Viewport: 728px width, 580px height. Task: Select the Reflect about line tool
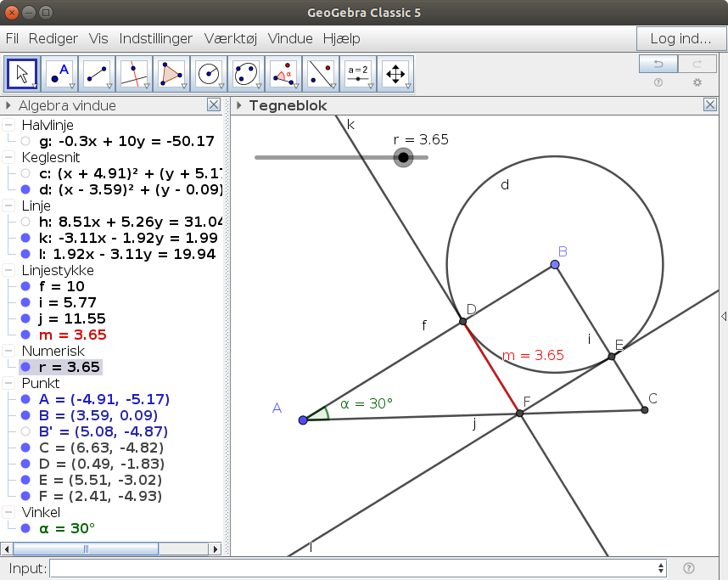321,74
